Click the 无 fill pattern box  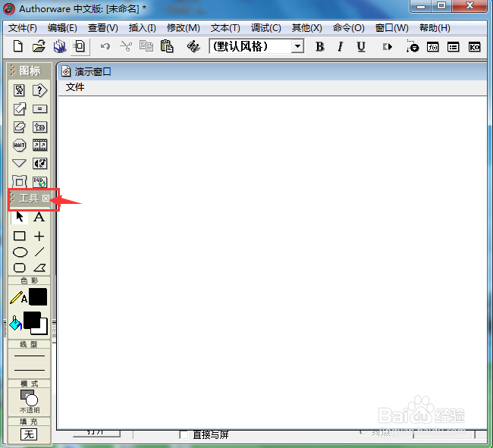click(x=29, y=434)
